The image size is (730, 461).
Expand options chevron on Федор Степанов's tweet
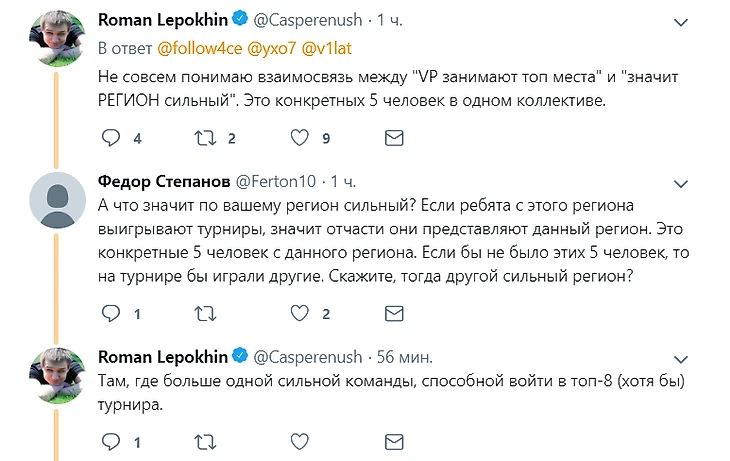(x=681, y=183)
